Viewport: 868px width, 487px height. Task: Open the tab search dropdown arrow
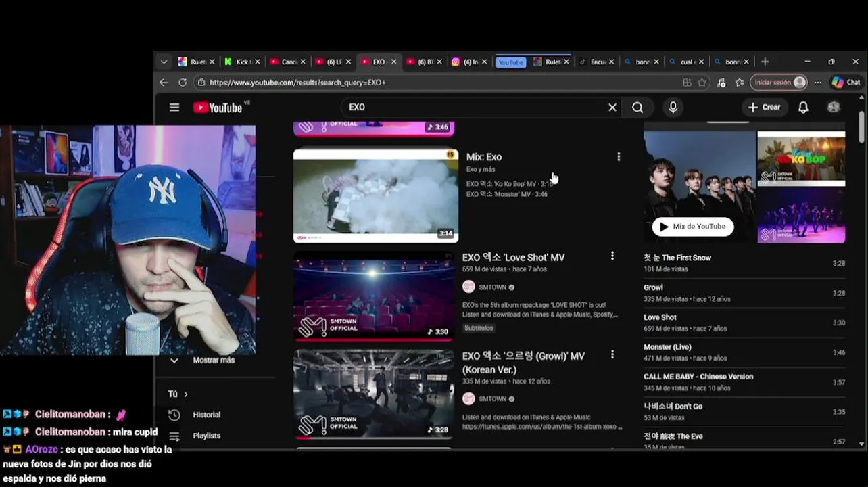[164, 62]
